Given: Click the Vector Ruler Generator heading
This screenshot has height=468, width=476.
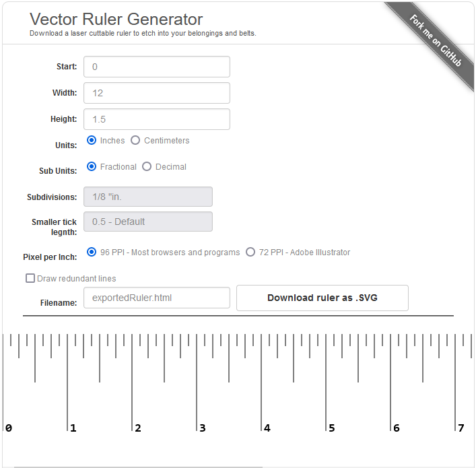Looking at the screenshot, I should coord(116,19).
